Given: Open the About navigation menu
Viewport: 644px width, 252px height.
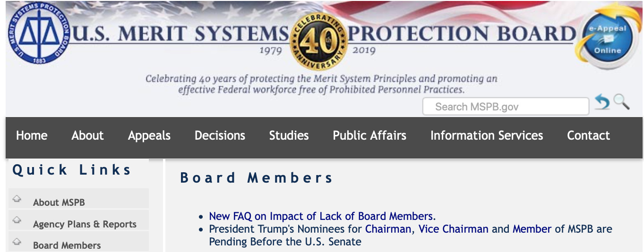Looking at the screenshot, I should 87,136.
